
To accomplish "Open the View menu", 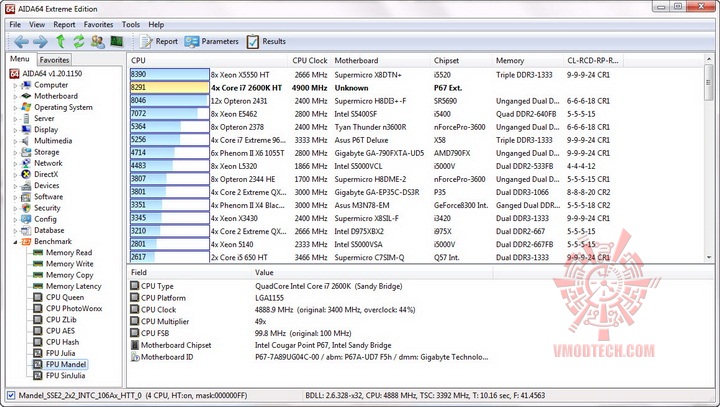I will click(37, 24).
